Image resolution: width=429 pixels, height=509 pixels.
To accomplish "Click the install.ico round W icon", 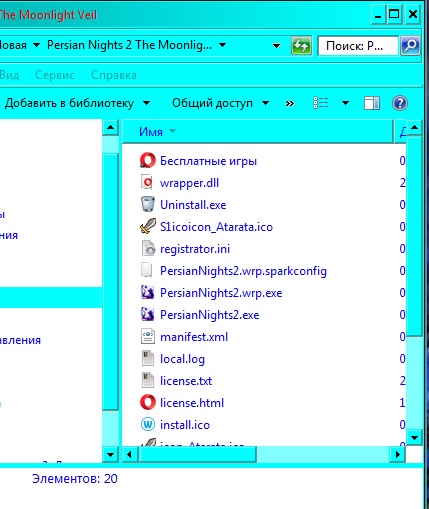I will point(148,424).
